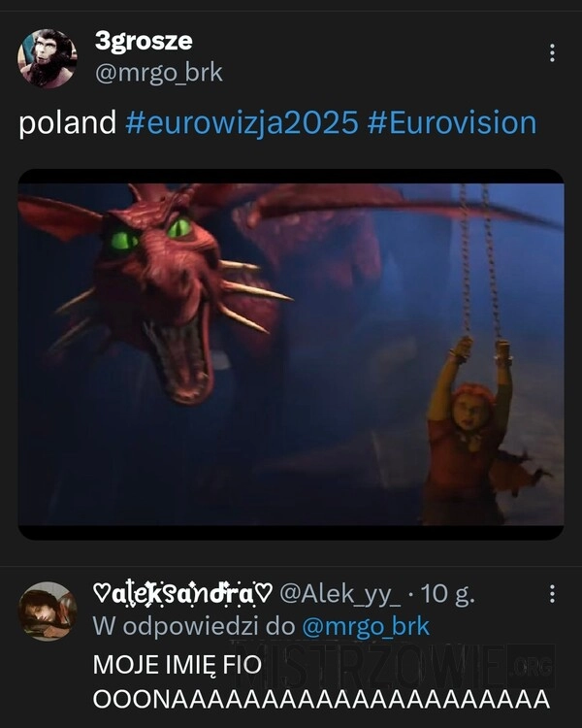Click the W odpowiedzi do label
582x728 pixels.
pyautogui.click(x=194, y=627)
